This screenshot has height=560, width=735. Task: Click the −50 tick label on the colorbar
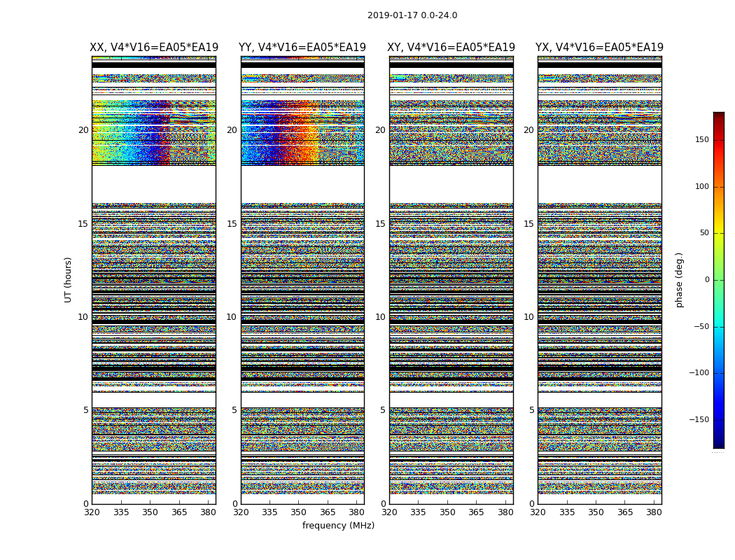click(701, 326)
